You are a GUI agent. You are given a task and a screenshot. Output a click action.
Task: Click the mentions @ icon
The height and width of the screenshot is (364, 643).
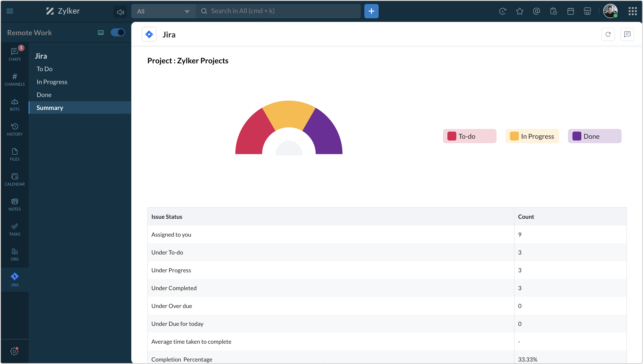(537, 11)
